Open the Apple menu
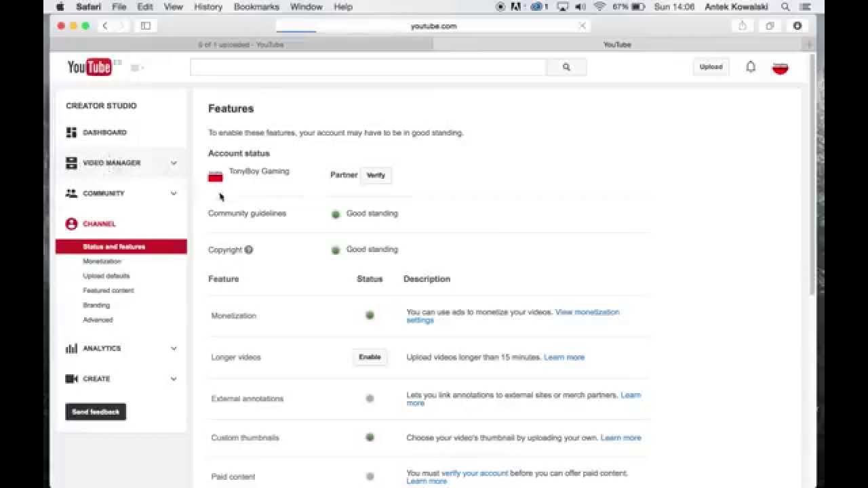The height and width of the screenshot is (488, 868). point(60,7)
